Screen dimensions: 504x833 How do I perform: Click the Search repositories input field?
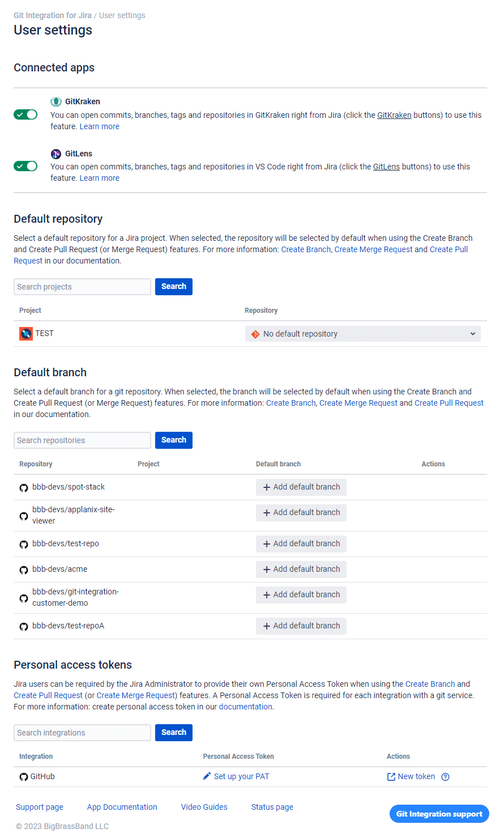(x=82, y=440)
